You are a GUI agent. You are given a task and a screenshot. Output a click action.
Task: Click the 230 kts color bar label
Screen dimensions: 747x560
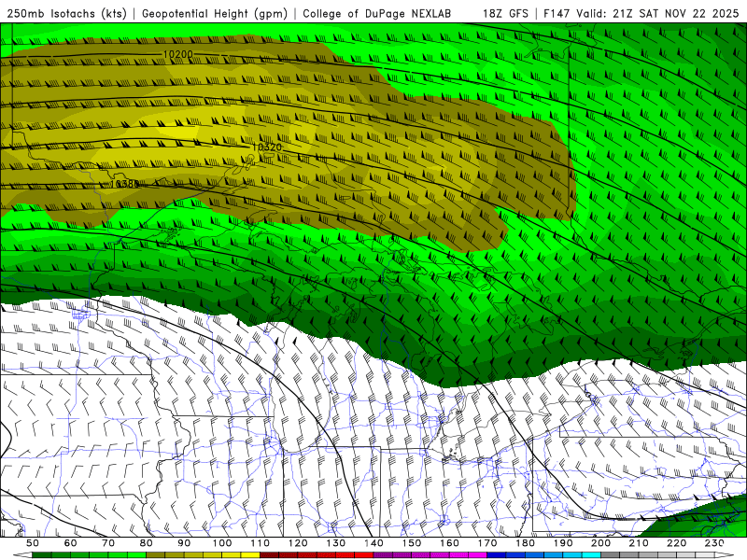(714, 543)
